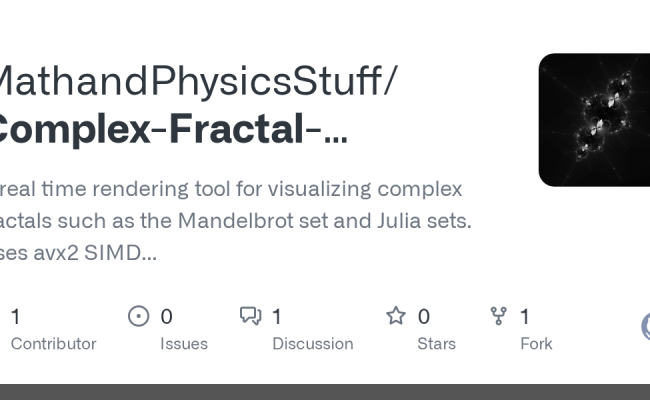Click the Stars star icon
The image size is (650, 400).
click(x=396, y=315)
